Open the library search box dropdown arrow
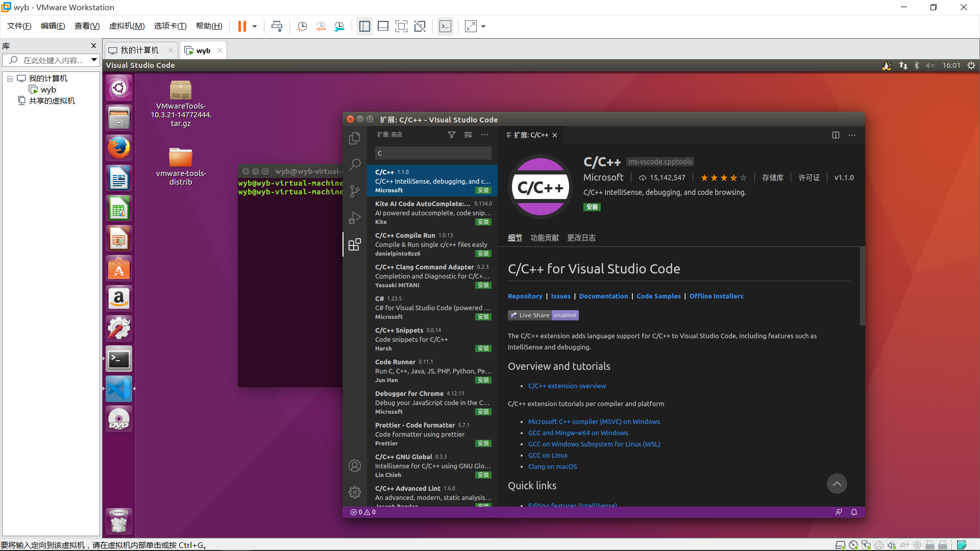 [x=94, y=60]
